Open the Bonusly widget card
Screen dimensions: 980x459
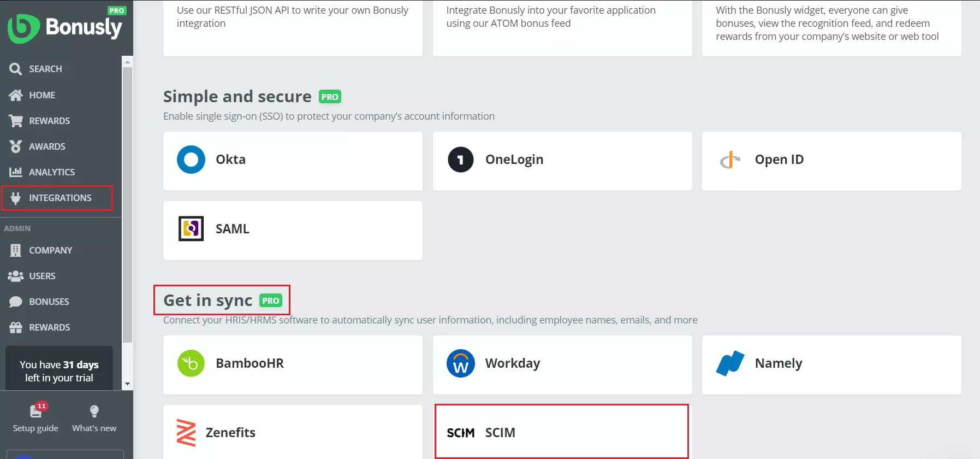coord(831,27)
